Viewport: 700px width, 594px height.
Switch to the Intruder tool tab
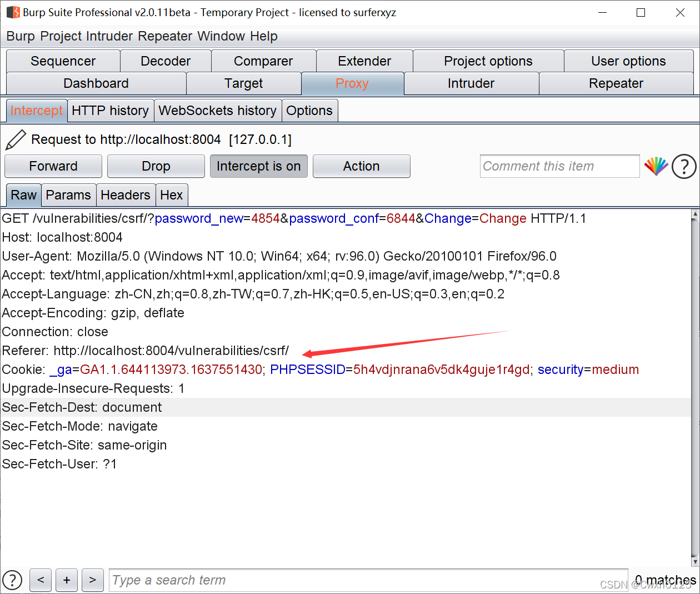(471, 83)
